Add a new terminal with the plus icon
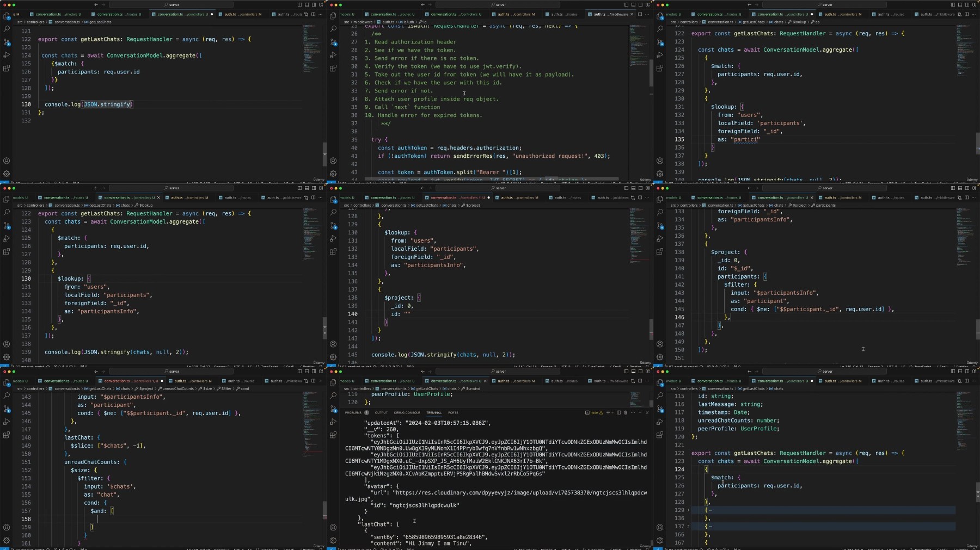980x550 pixels. pos(608,412)
